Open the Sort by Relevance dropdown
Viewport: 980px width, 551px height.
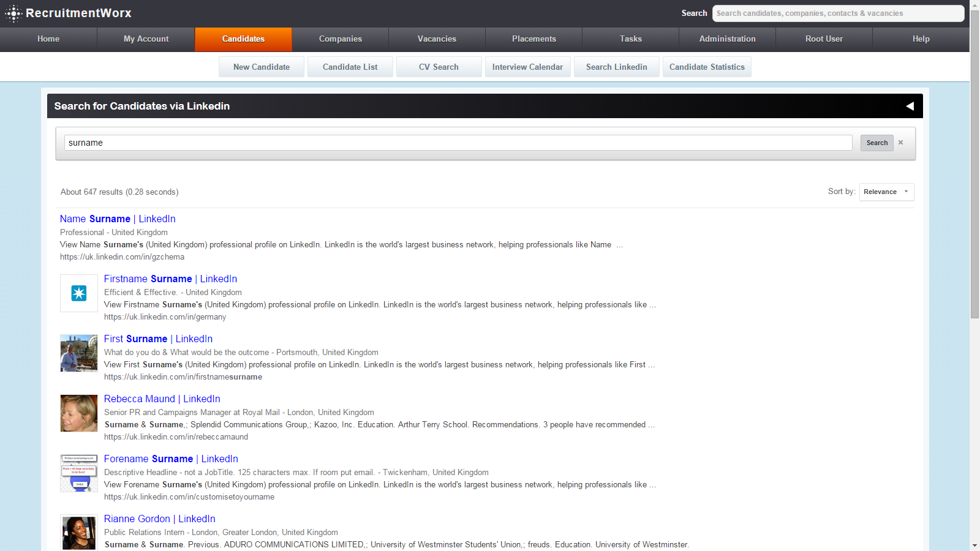click(x=886, y=192)
